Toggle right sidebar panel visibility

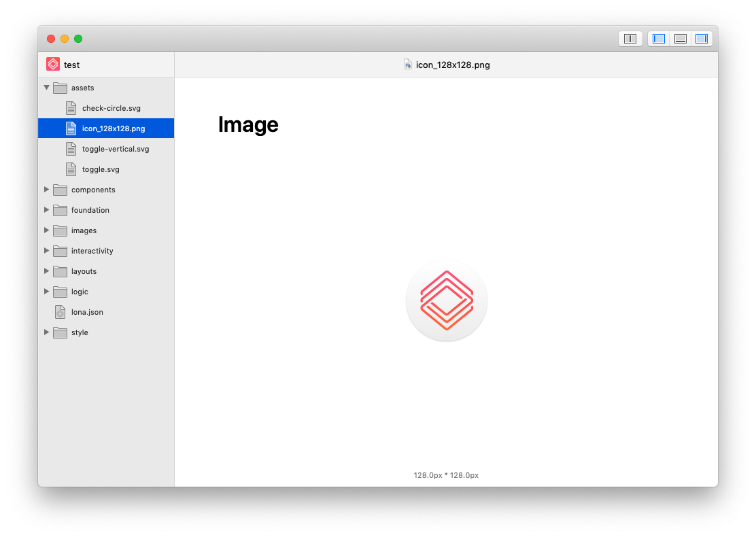pos(702,39)
